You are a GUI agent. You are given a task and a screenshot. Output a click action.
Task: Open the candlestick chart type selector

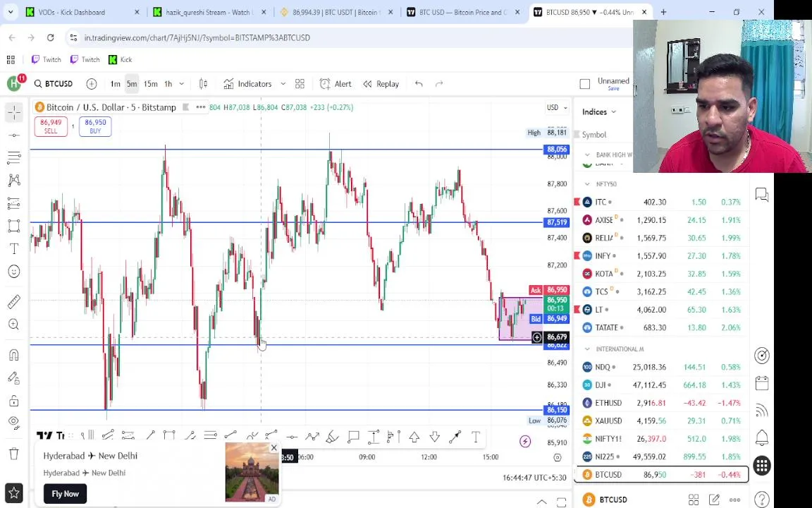[203, 83]
